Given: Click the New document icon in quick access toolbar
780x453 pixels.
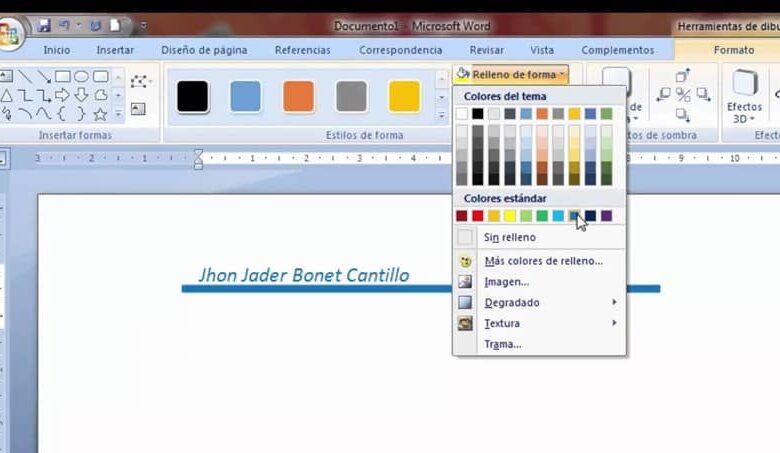Looking at the screenshot, I should click(x=115, y=25).
